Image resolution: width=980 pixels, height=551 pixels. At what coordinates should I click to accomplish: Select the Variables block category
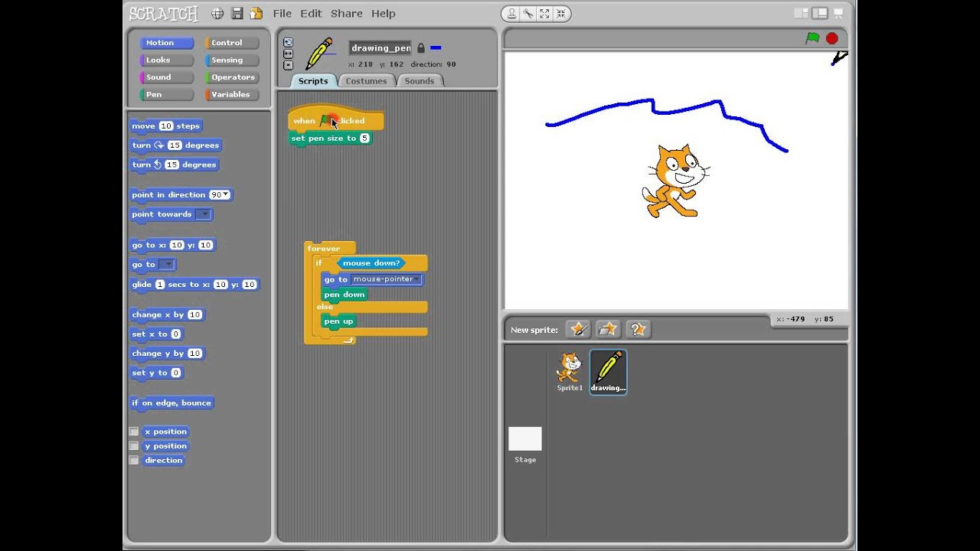click(x=232, y=95)
